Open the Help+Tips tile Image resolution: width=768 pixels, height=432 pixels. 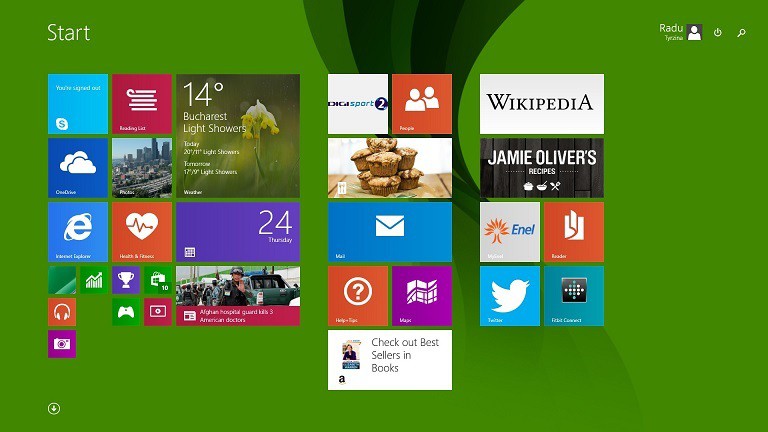click(x=358, y=296)
